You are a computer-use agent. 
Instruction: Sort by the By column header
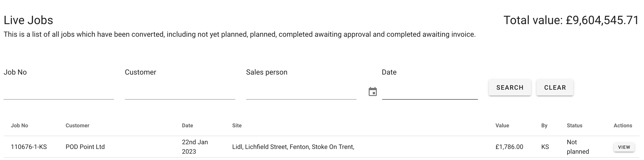tap(544, 126)
